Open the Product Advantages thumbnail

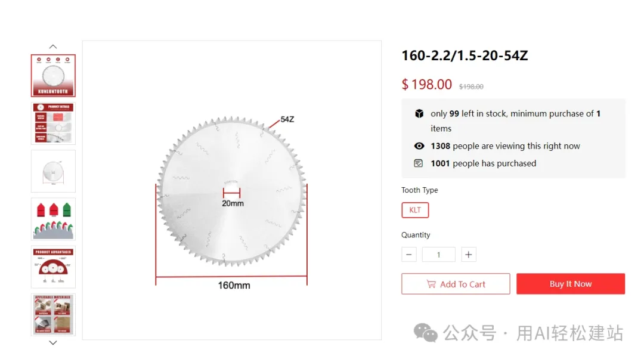click(x=53, y=267)
